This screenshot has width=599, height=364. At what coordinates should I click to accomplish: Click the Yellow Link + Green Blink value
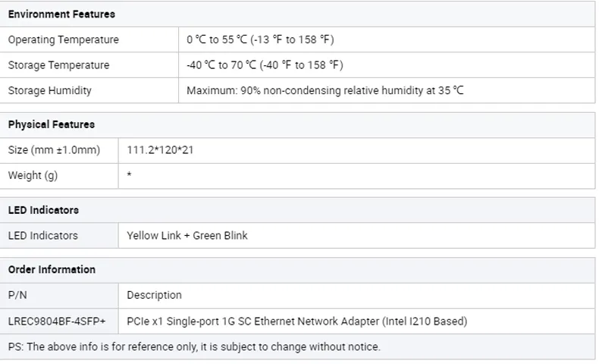(x=187, y=236)
